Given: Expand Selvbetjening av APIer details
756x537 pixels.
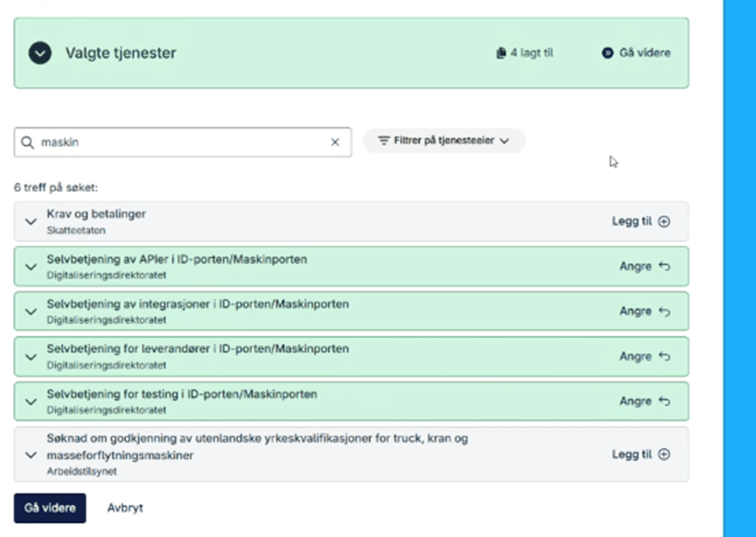Looking at the screenshot, I should [31, 266].
